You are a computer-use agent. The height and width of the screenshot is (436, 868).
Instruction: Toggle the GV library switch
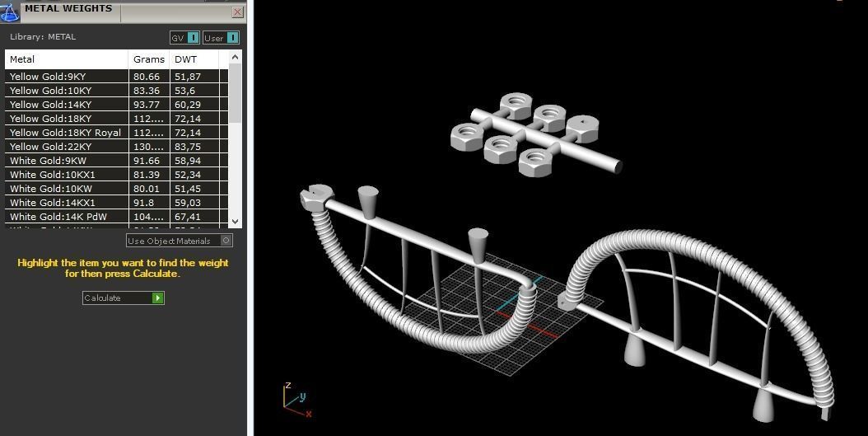point(185,38)
